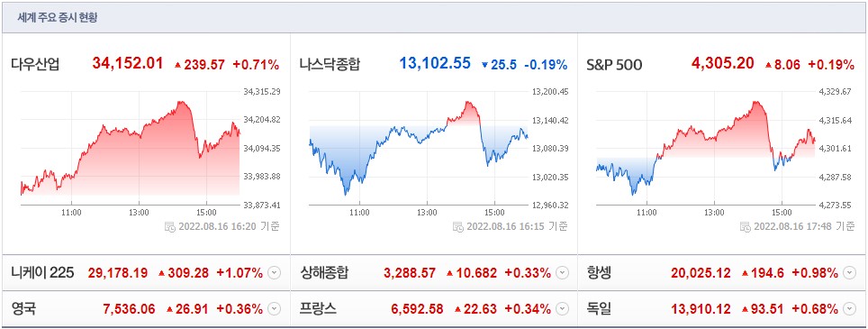Expand the 상해종합 row chevron
The width and height of the screenshot is (868, 329).
point(563,272)
